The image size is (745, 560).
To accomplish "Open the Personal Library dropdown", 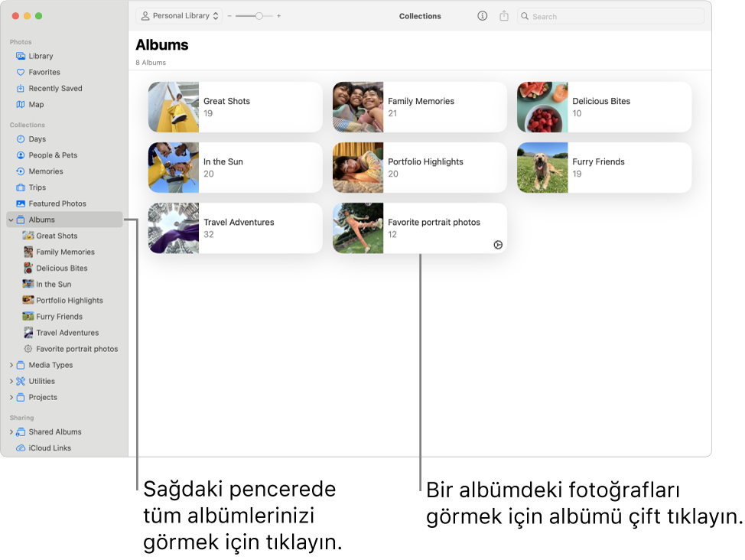I will 180,16.
